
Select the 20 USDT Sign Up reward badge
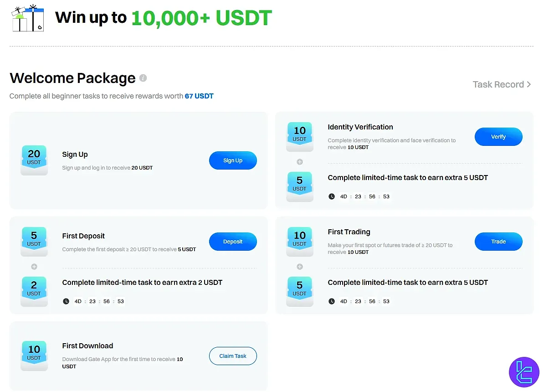(x=34, y=160)
